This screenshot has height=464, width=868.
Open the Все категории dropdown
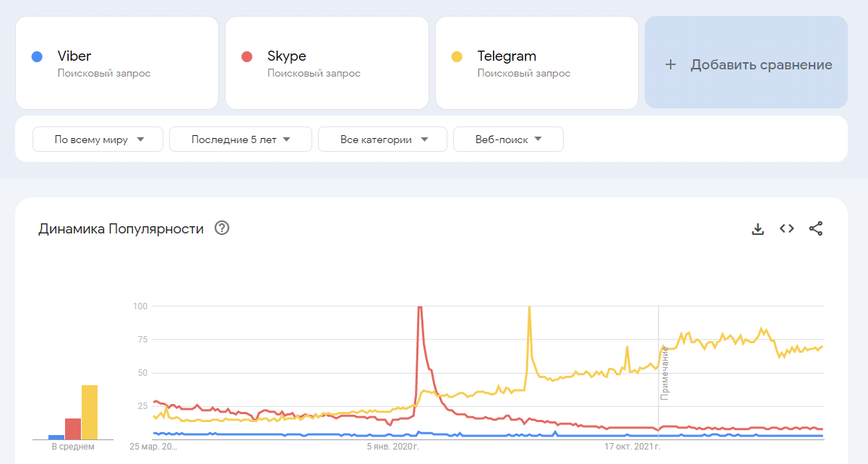pyautogui.click(x=382, y=139)
